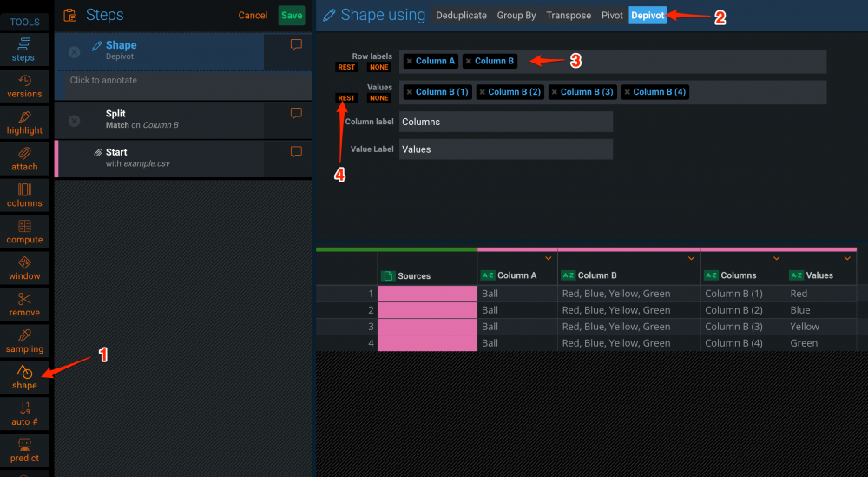Click the 'Yellow' value cell
868x477 pixels.
tap(821, 327)
